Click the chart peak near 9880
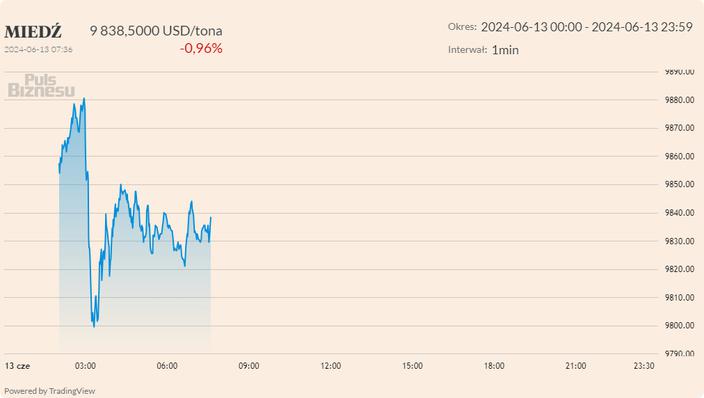The image size is (704, 398). click(84, 99)
